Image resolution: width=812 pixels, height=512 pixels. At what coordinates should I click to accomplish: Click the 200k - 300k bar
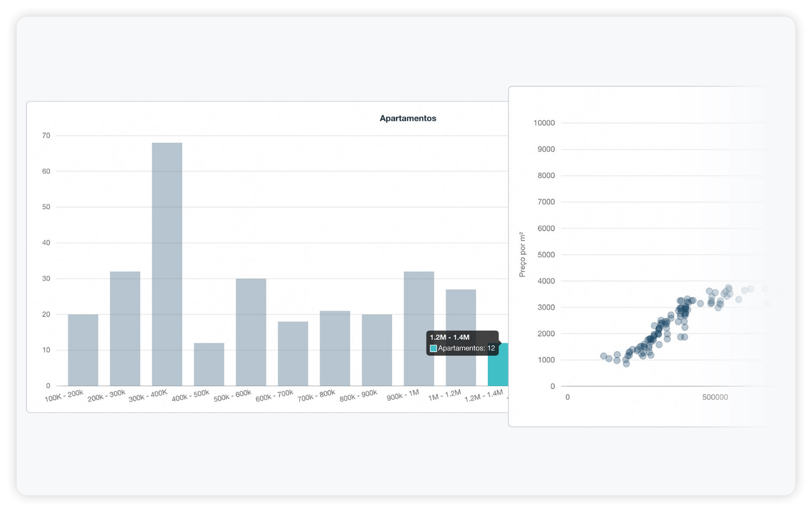(x=125, y=328)
